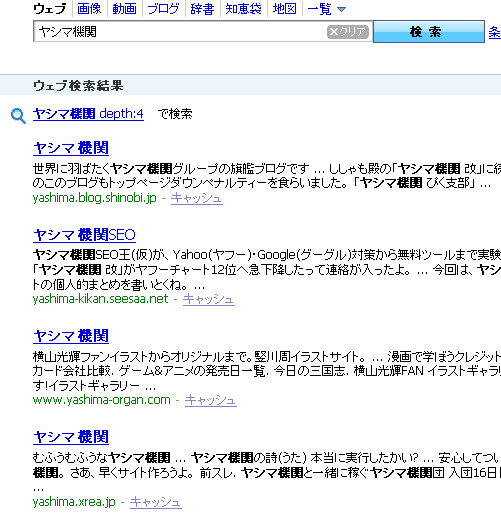This screenshot has width=501, height=520.
Task: Open the 辞書 tab
Action: [x=202, y=9]
